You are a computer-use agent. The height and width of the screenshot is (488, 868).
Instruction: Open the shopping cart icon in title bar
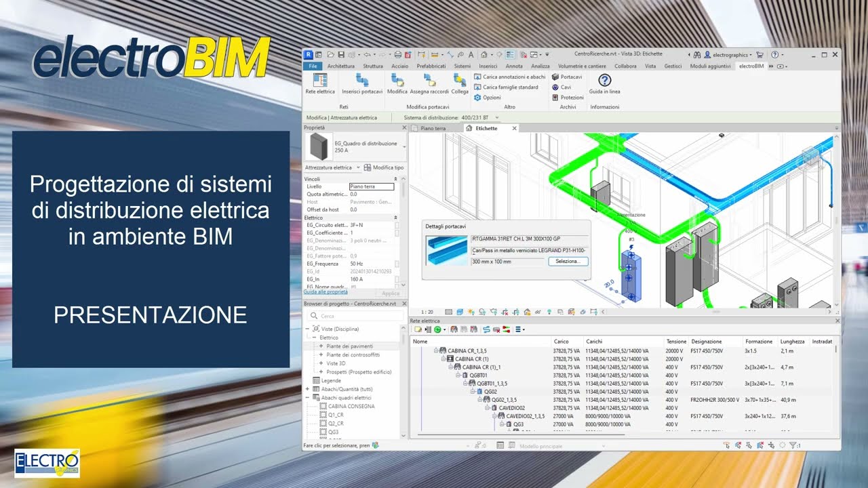759,54
